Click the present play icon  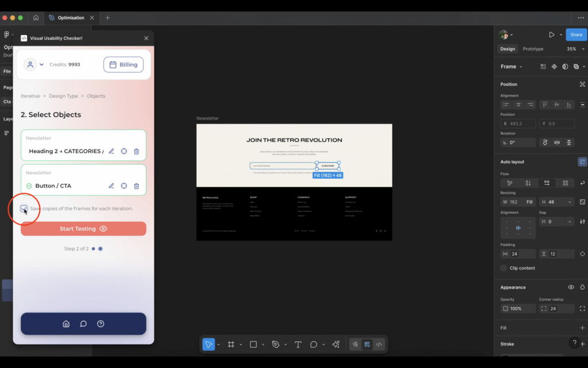(551, 34)
